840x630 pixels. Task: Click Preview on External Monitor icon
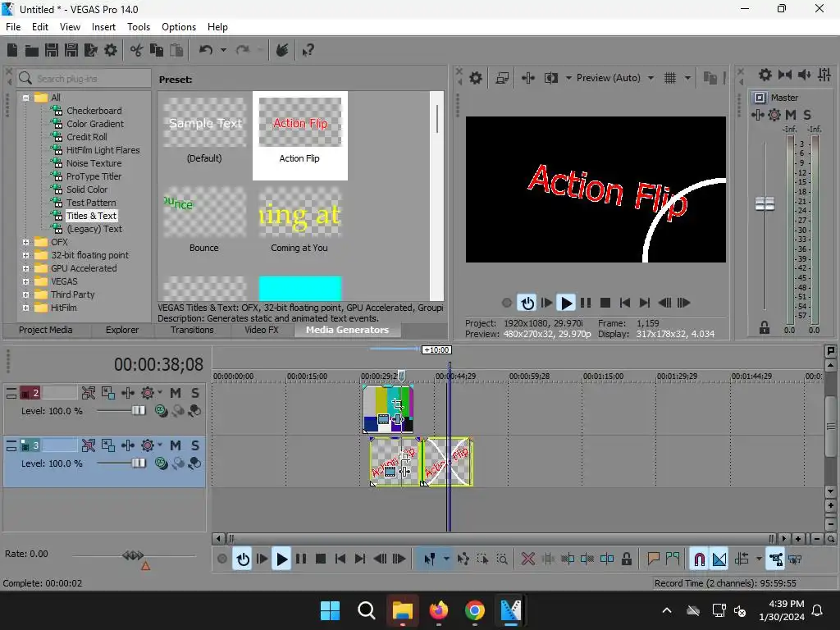pyautogui.click(x=502, y=78)
